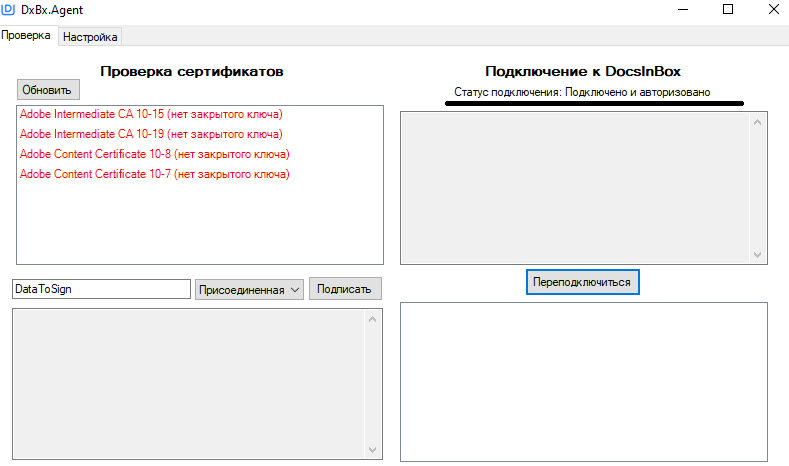This screenshot has height=466, width=789.
Task: Click the white text area below Переподключиться
Action: [583, 381]
